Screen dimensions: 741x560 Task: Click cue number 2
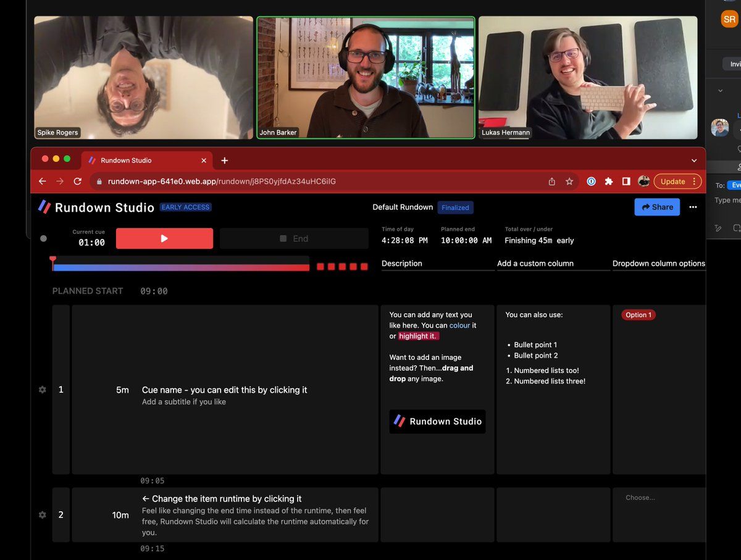pos(61,515)
